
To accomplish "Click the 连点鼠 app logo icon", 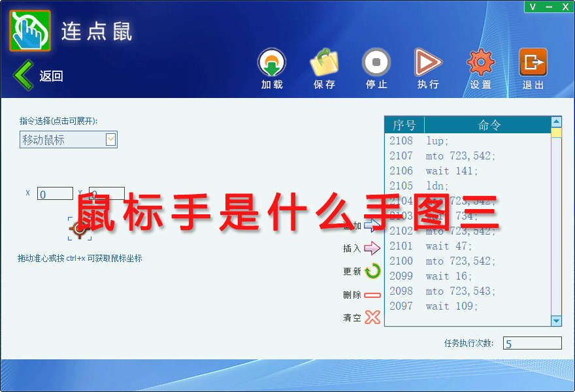I will 30,31.
